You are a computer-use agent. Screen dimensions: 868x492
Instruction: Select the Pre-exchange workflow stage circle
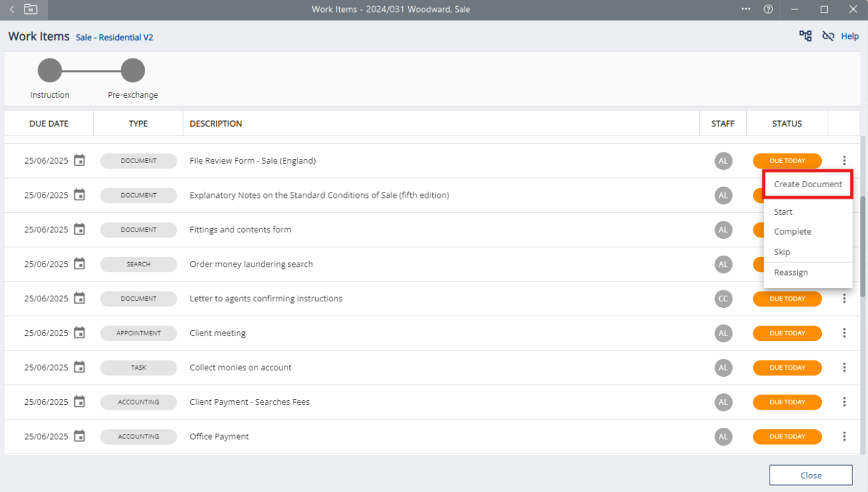(x=133, y=71)
